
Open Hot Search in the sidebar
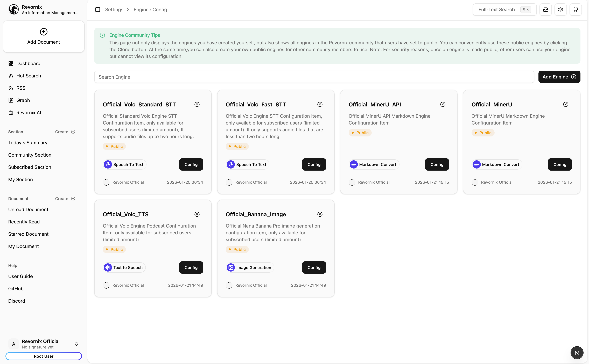click(x=29, y=76)
